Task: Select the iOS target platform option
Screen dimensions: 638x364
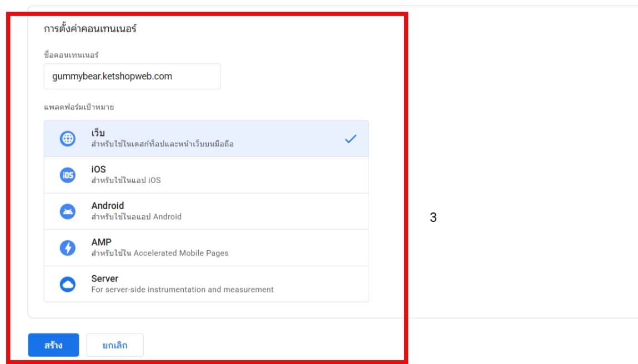Action: (x=206, y=175)
